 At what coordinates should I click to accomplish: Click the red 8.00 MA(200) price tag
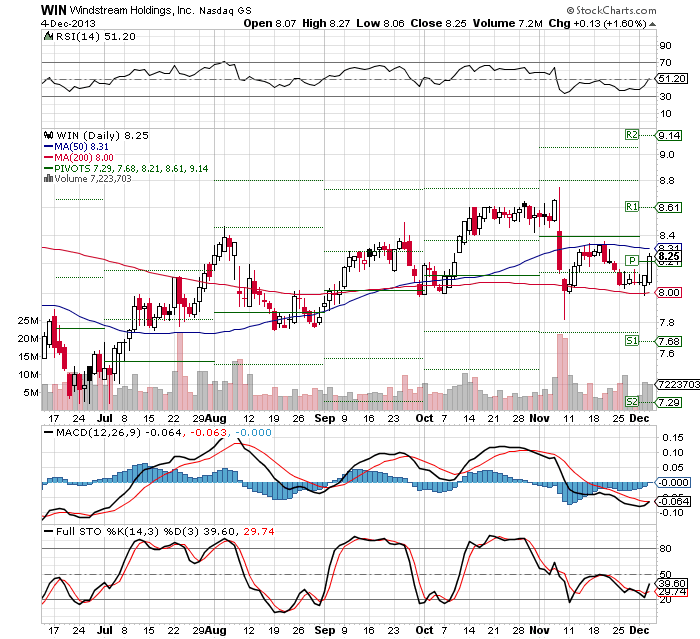click(x=669, y=292)
